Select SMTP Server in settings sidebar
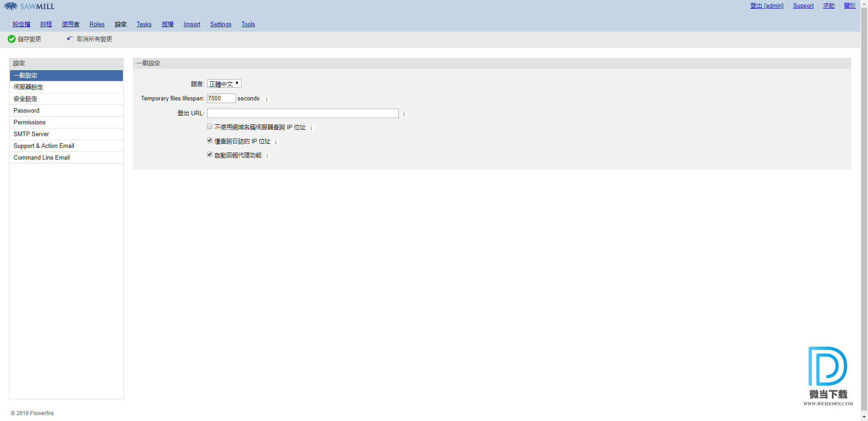The height and width of the screenshot is (421, 868). [31, 134]
